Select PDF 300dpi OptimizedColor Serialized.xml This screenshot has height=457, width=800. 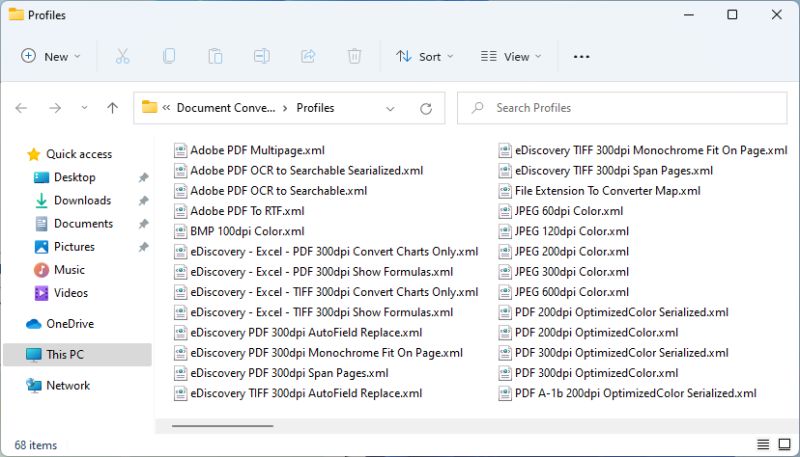tap(621, 352)
